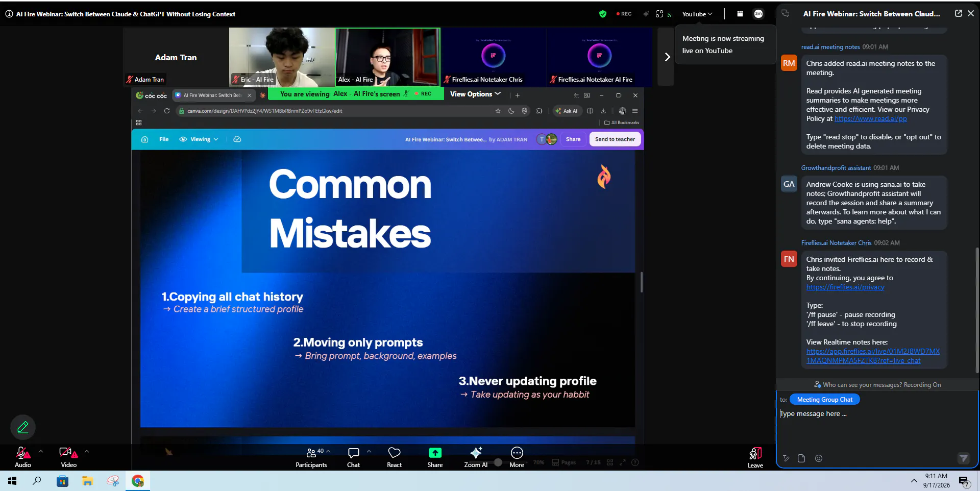Image resolution: width=980 pixels, height=491 pixels.
Task: Click the green encryption shield icon
Action: pyautogui.click(x=603, y=14)
